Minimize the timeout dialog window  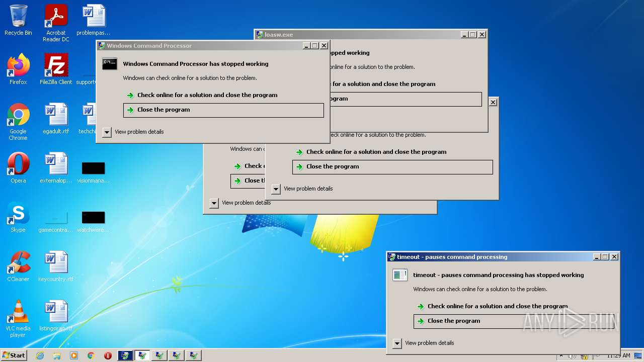coord(597,257)
